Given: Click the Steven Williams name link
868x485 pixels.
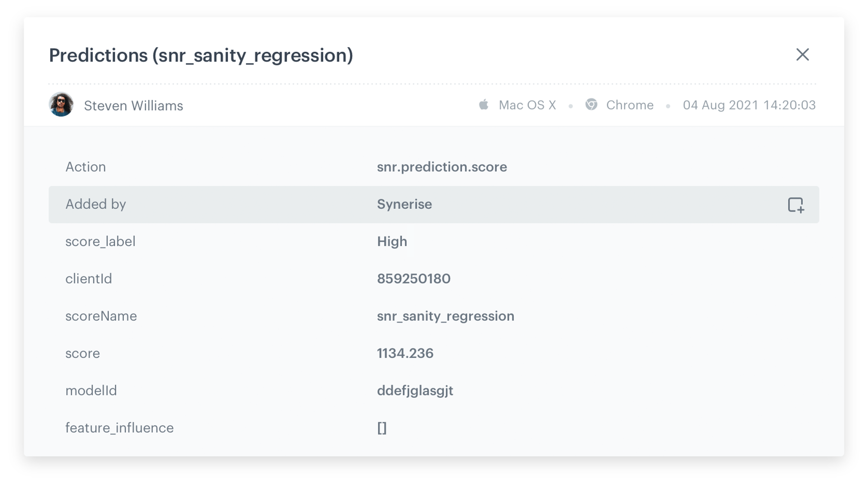Looking at the screenshot, I should click(133, 105).
